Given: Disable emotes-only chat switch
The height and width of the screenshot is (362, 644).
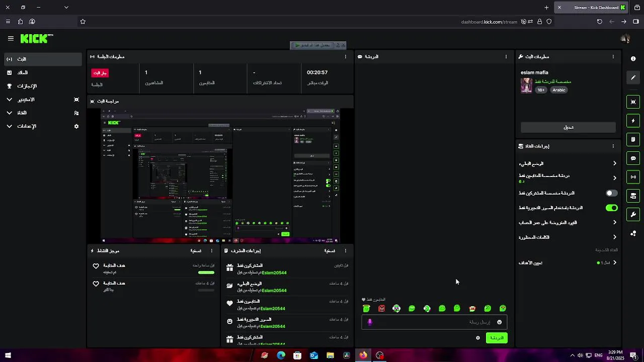Looking at the screenshot, I should (x=611, y=208).
